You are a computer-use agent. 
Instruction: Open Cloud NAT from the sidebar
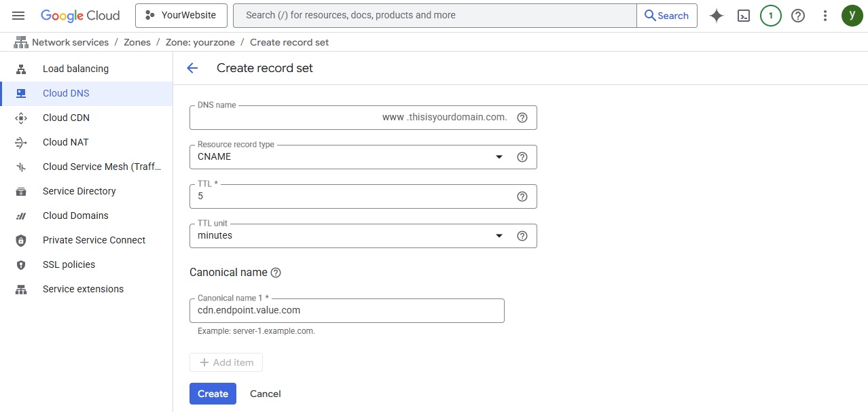pyautogui.click(x=65, y=142)
